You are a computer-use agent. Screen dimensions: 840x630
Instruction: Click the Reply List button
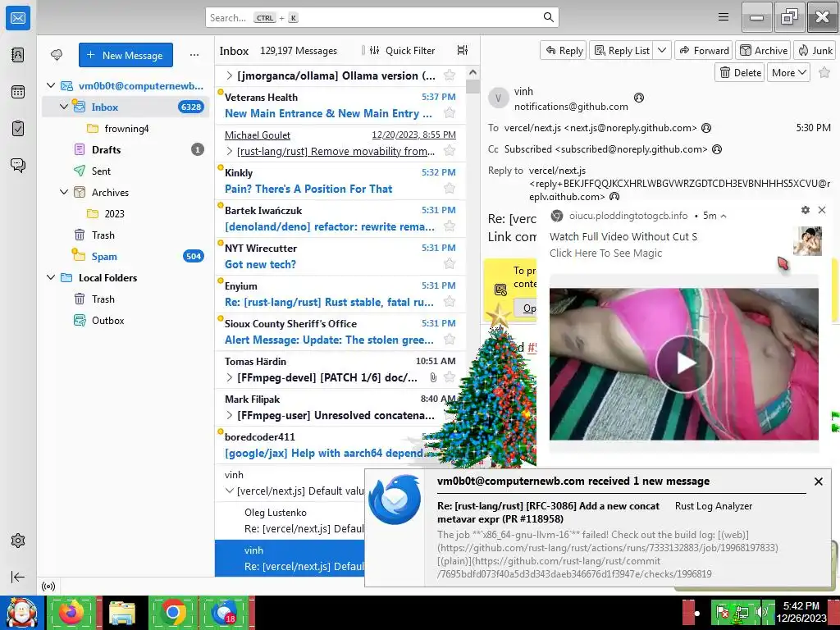tap(622, 50)
